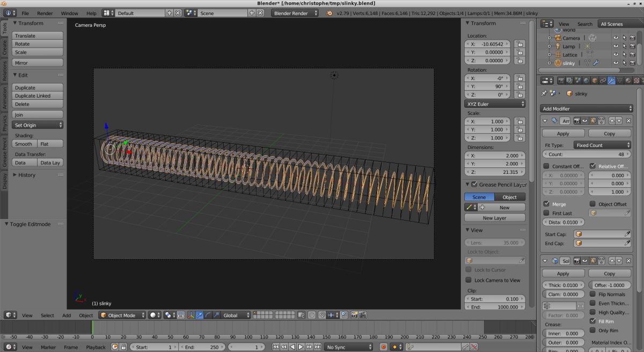Disable the Relative Offset checkbox
This screenshot has width=644, height=352.
[x=592, y=166]
